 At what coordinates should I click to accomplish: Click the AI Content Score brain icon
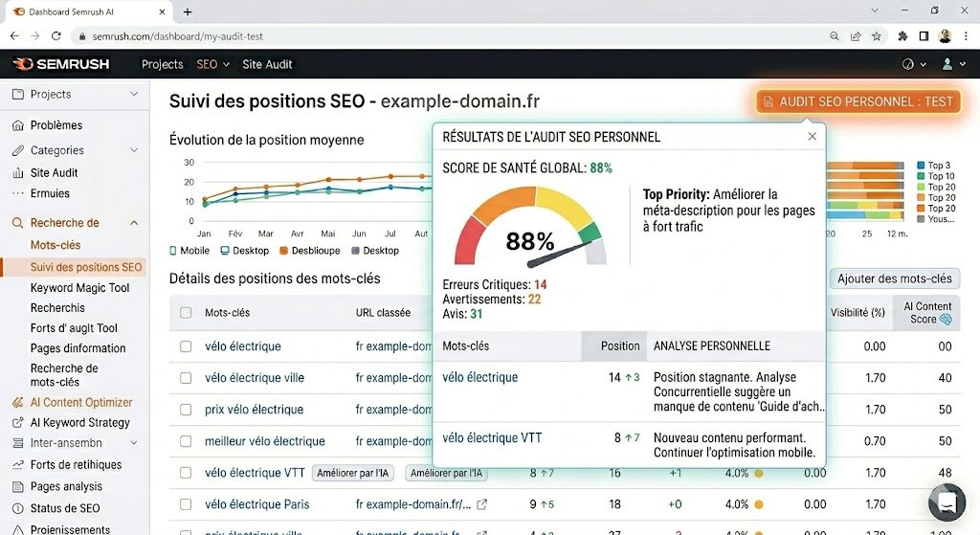(x=946, y=320)
